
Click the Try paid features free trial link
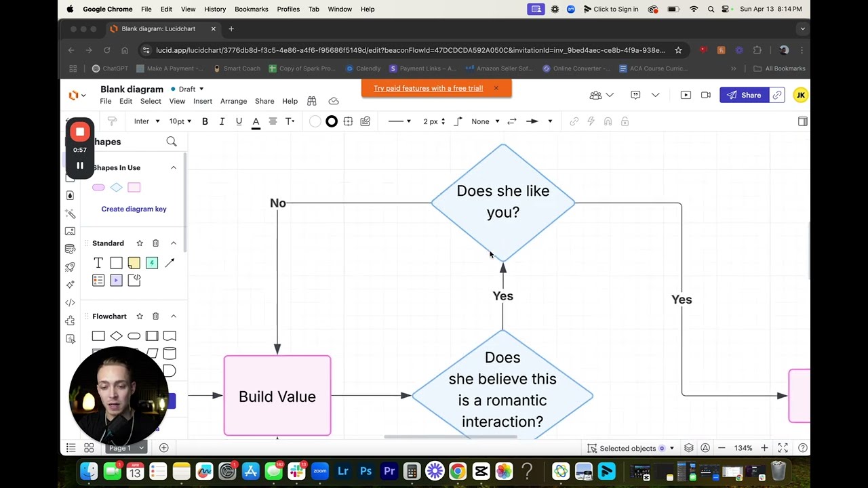click(x=428, y=88)
